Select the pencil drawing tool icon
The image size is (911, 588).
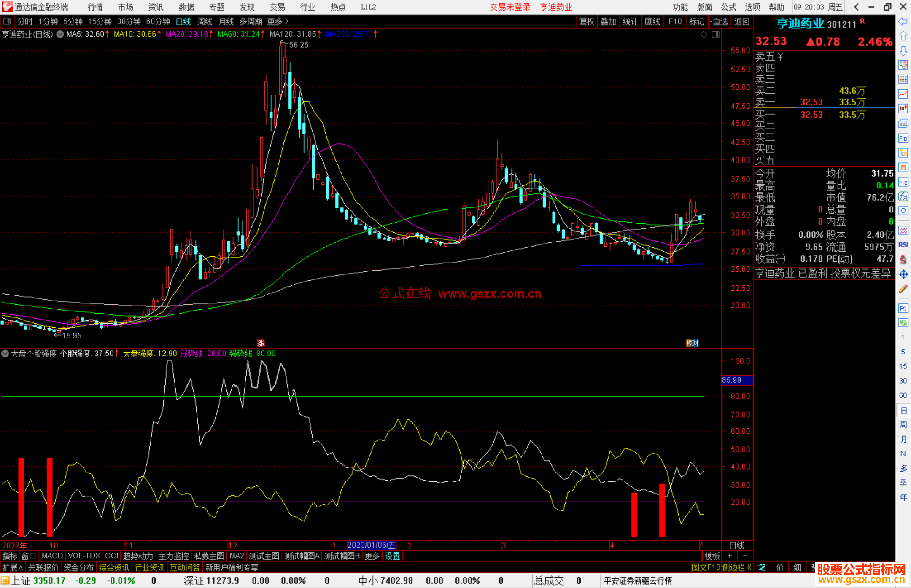pyautogui.click(x=903, y=289)
